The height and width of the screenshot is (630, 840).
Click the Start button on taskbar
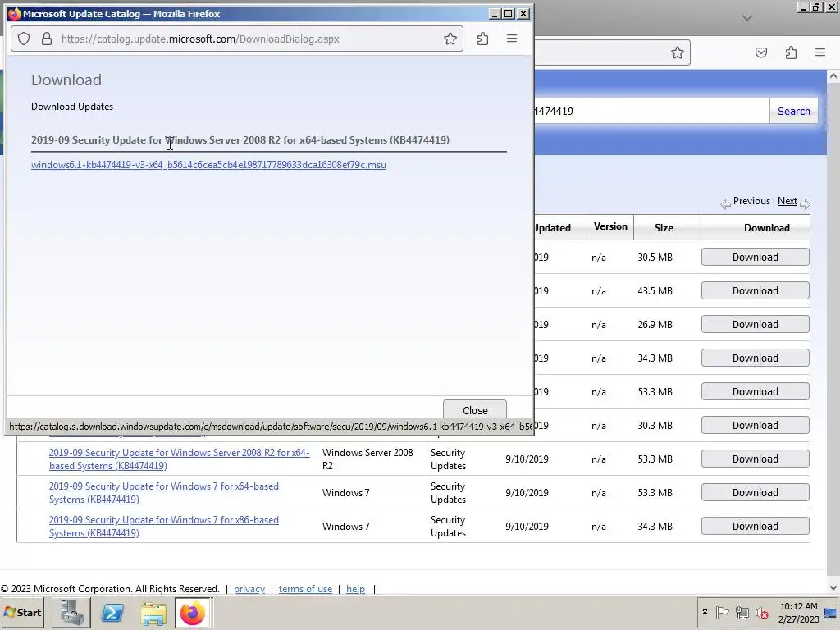click(x=22, y=612)
